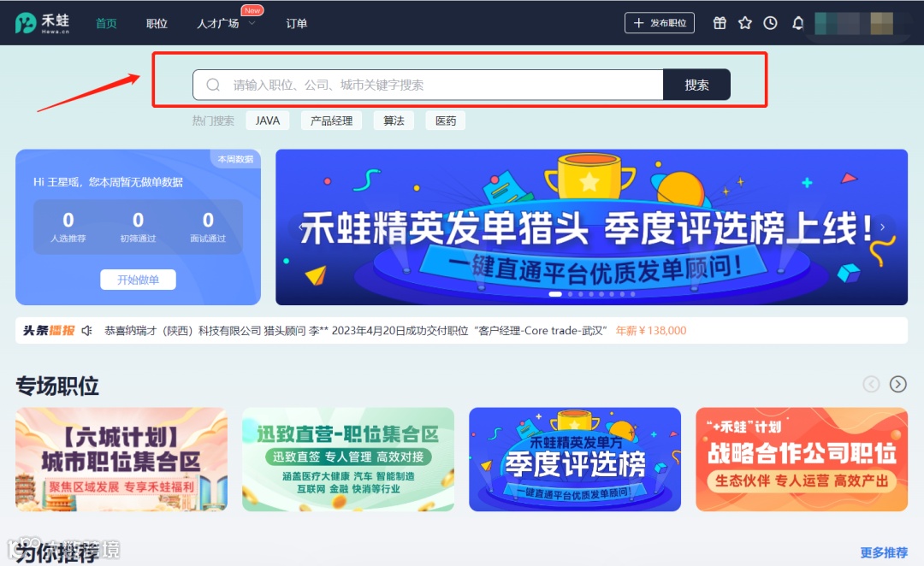Click the 年薪 ¥138,000 text

tap(651, 330)
